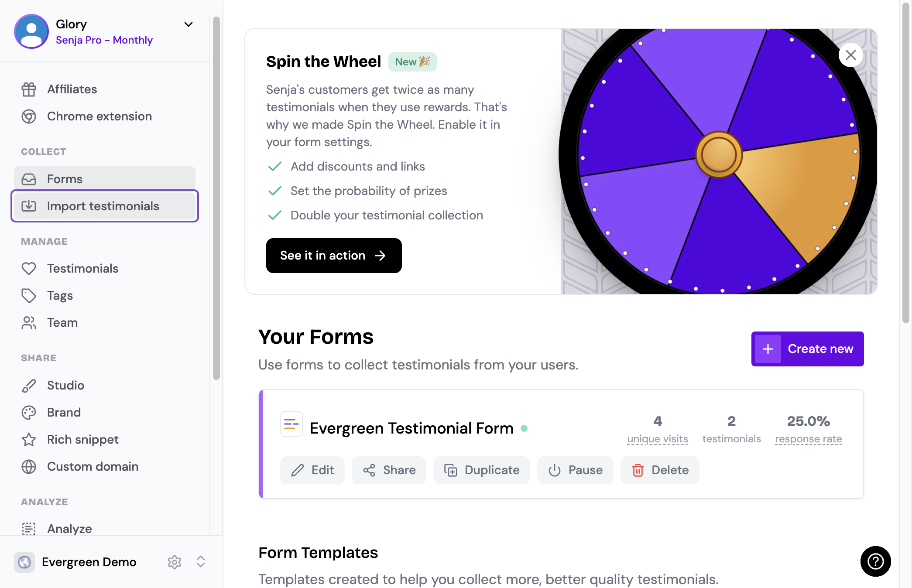Screen dimensions: 912x588
Task: Click the Create new form button
Action: pos(807,349)
